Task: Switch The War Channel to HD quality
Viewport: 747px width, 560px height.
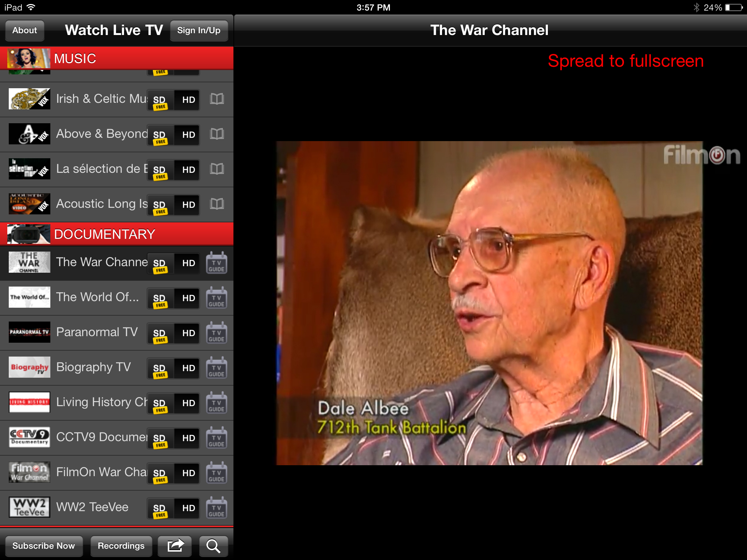Action: pyautogui.click(x=188, y=263)
